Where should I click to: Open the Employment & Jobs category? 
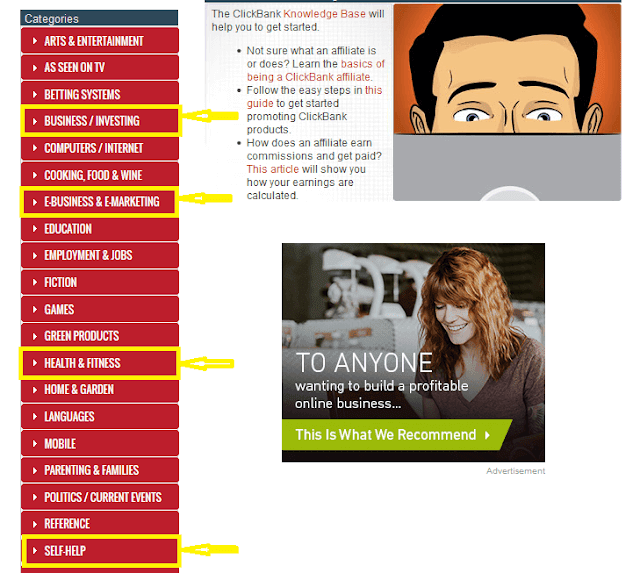[x=100, y=255]
